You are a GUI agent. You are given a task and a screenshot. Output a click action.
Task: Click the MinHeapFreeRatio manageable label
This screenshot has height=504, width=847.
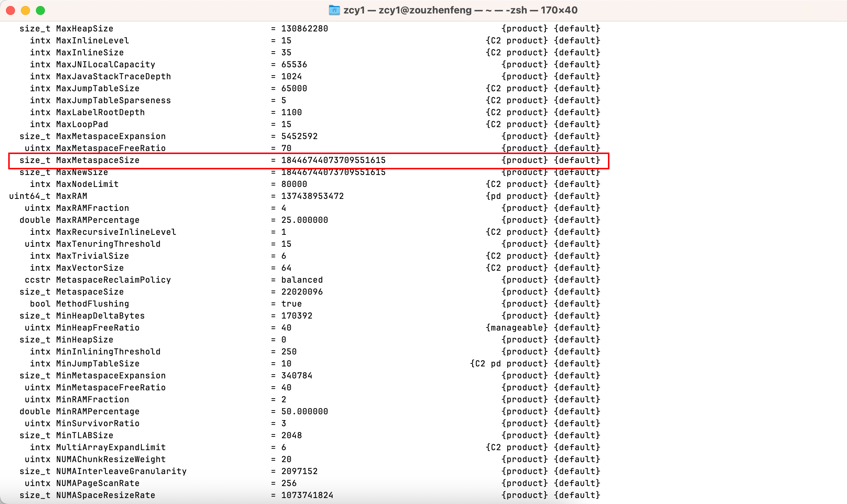click(x=517, y=328)
